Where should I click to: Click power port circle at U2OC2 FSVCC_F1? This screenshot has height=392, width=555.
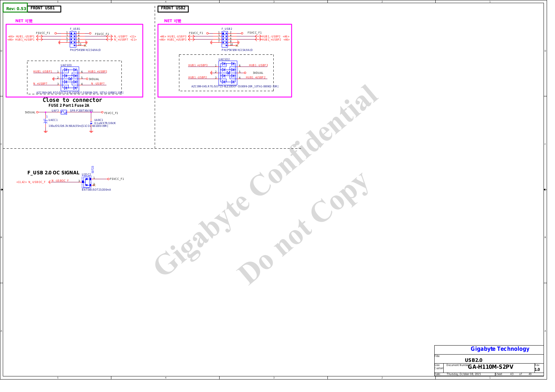108,179
